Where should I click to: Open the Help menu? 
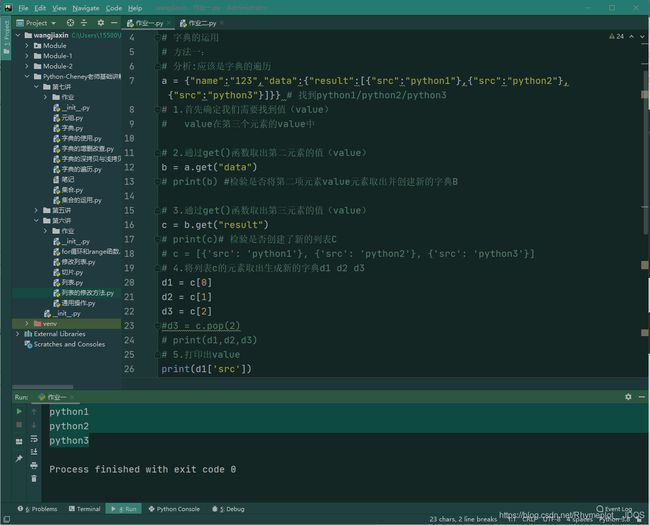tap(135, 8)
